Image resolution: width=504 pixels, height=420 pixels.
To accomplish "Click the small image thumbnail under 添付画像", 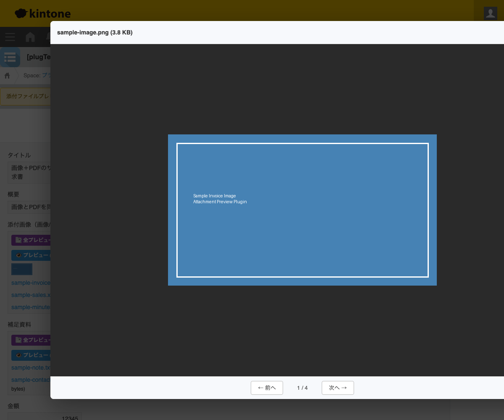I will (22, 269).
